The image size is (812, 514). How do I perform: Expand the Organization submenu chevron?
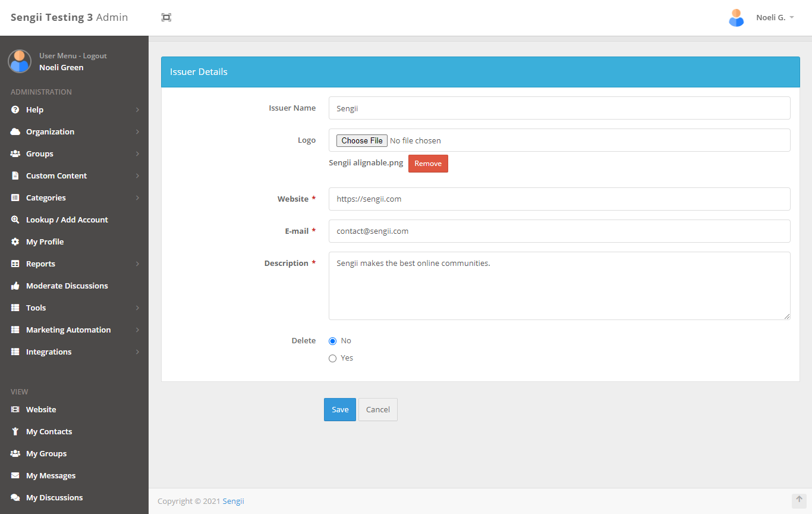(137, 131)
